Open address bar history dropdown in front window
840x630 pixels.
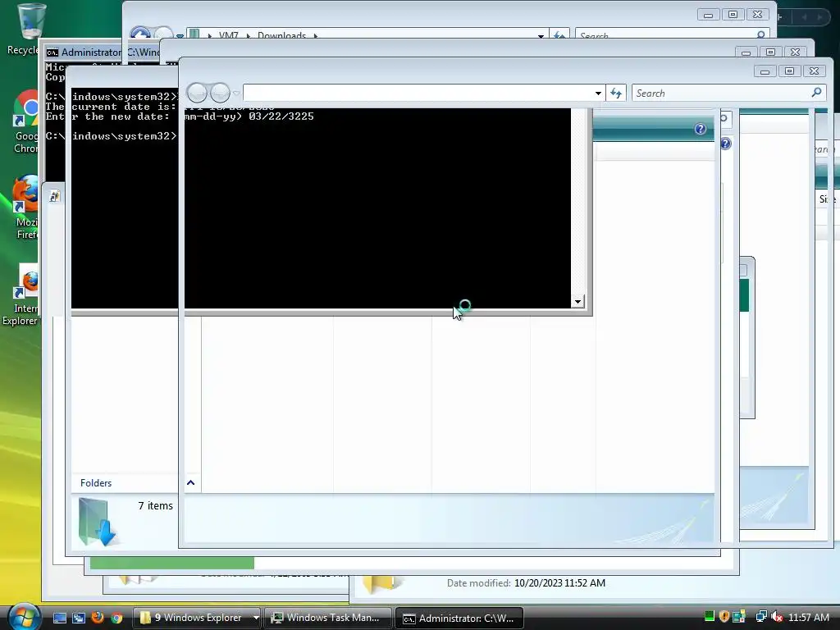point(598,94)
